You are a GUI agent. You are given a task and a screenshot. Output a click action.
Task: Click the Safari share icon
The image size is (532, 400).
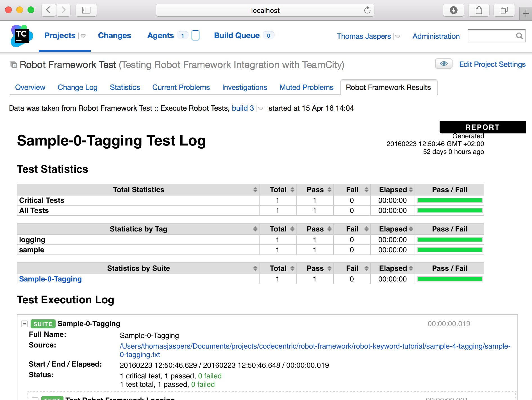(x=479, y=10)
